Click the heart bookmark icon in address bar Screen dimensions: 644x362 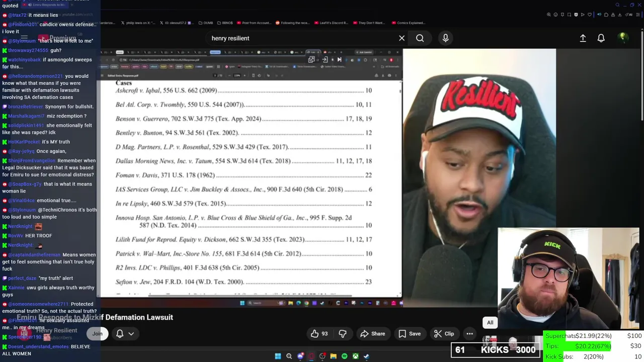click(590, 15)
